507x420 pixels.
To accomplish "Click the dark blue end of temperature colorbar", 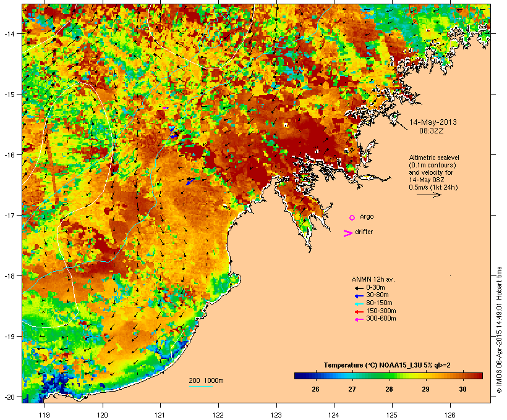I will (x=298, y=376).
